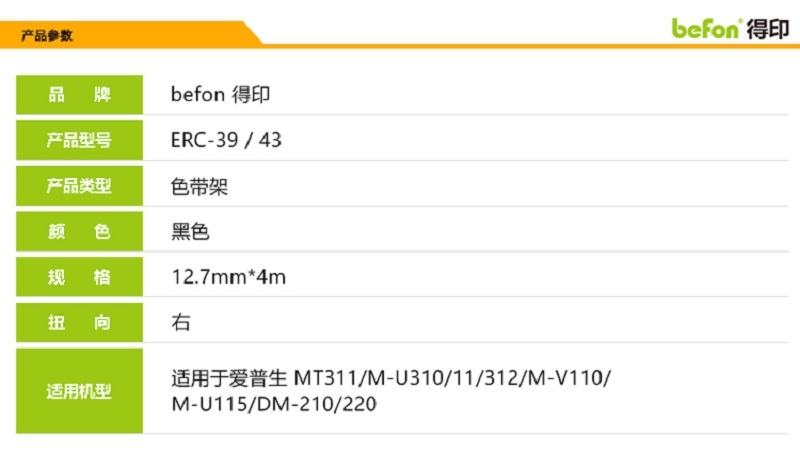Click the 颜色 green label cell
This screenshot has height=469, width=800.
[x=80, y=231]
